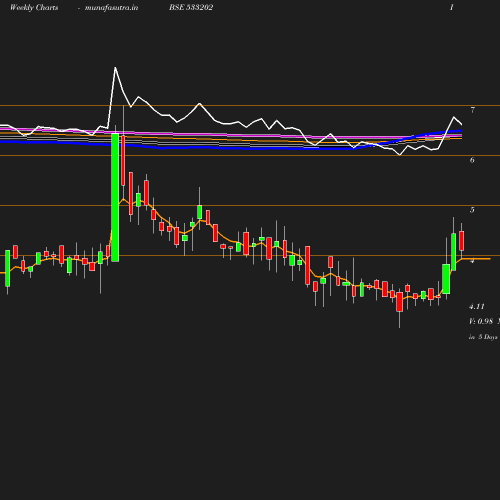Click price axis label 6
This screenshot has width=500, height=500.
click(x=472, y=160)
